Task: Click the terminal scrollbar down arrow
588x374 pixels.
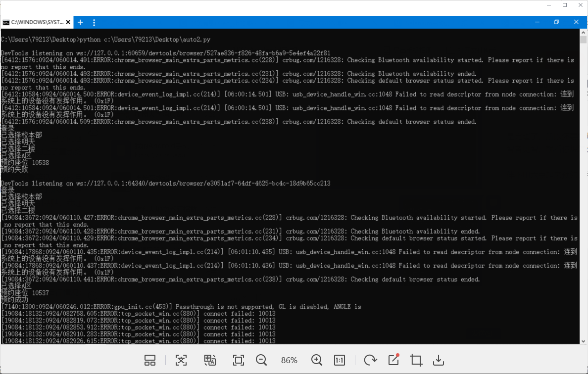Action: 583,341
